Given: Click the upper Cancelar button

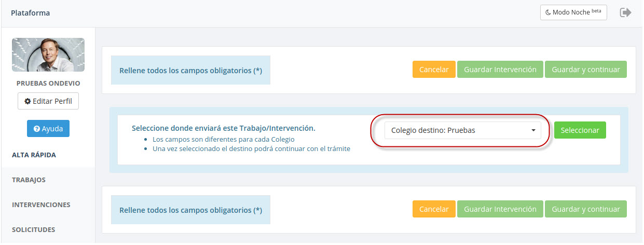Looking at the screenshot, I should [x=434, y=70].
